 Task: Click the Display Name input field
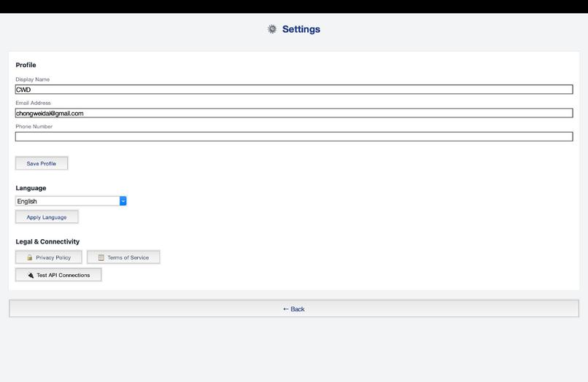coord(294,89)
